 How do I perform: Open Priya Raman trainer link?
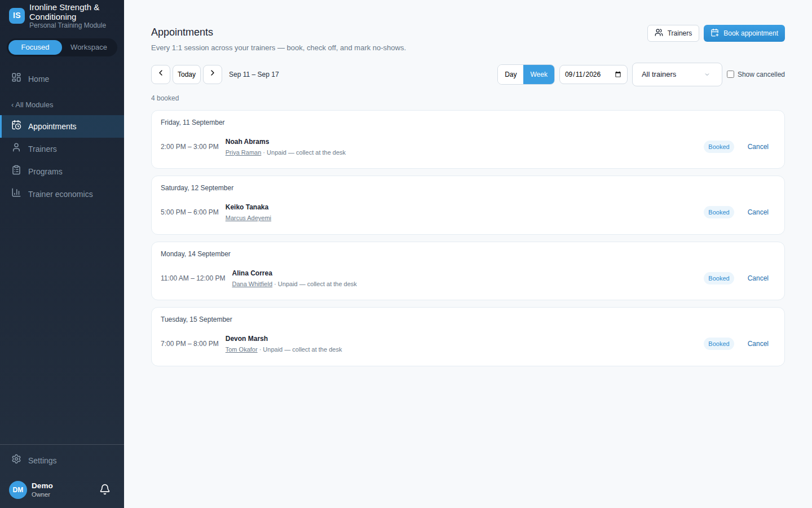click(243, 153)
